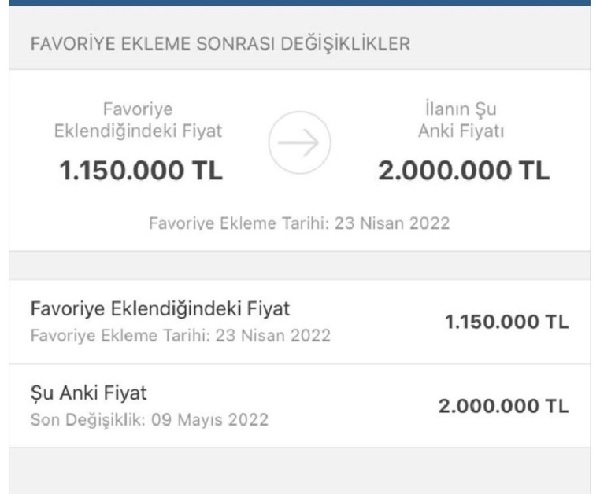This screenshot has width=600, height=494.
Task: Click the word "Eklendiğindeki Fiyat" above 1.150.000 TL in the card
Action: click(138, 129)
